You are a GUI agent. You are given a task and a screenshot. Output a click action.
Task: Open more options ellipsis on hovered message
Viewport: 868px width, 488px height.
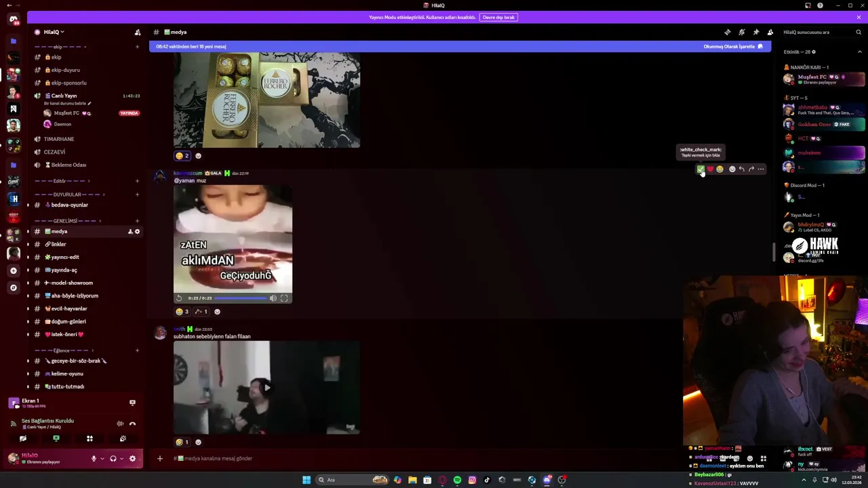coord(761,169)
